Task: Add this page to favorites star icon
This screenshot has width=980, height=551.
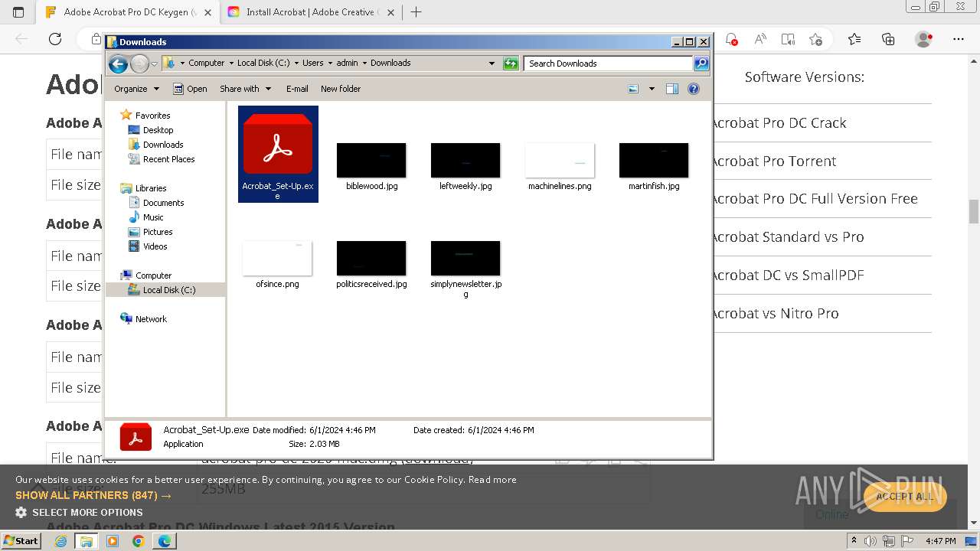Action: (x=816, y=39)
